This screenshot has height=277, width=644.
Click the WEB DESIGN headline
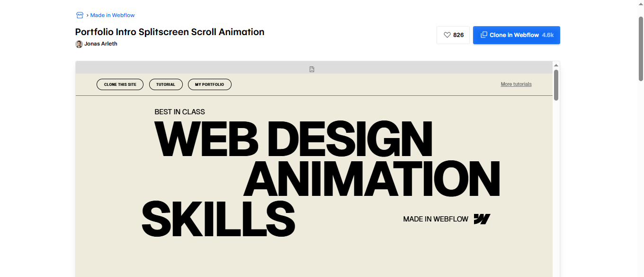294,139
